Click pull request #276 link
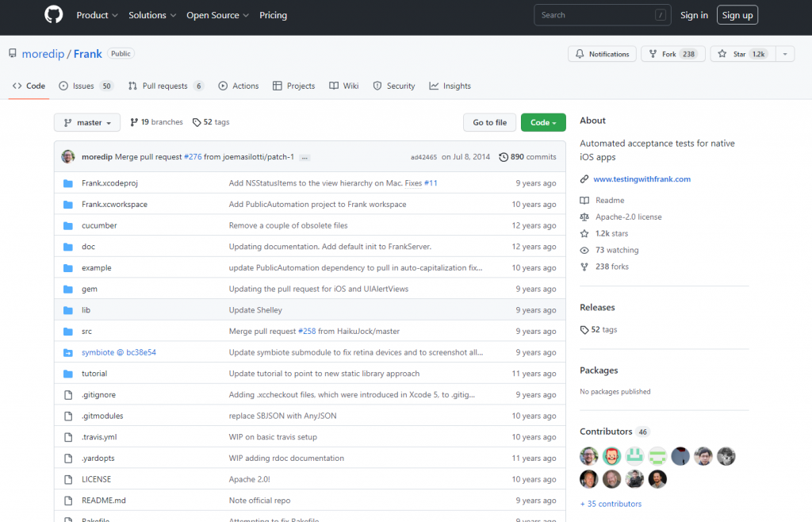This screenshot has height=522, width=812. pos(193,157)
